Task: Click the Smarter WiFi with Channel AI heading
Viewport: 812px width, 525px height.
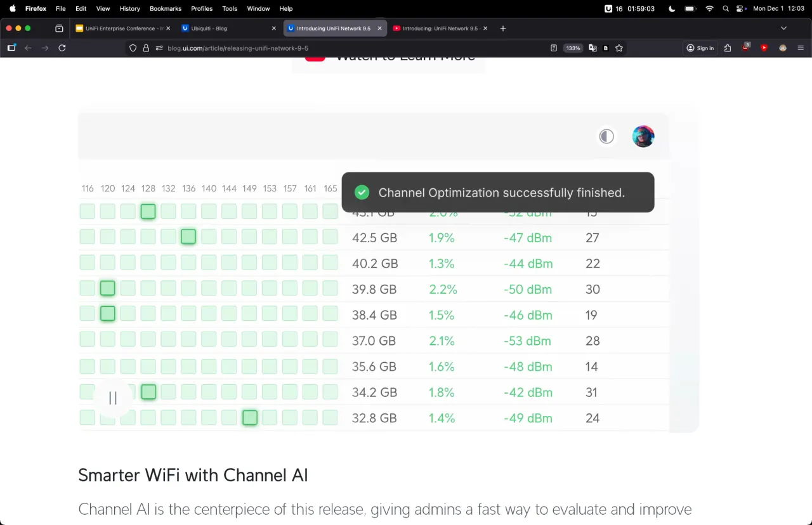Action: click(x=193, y=475)
